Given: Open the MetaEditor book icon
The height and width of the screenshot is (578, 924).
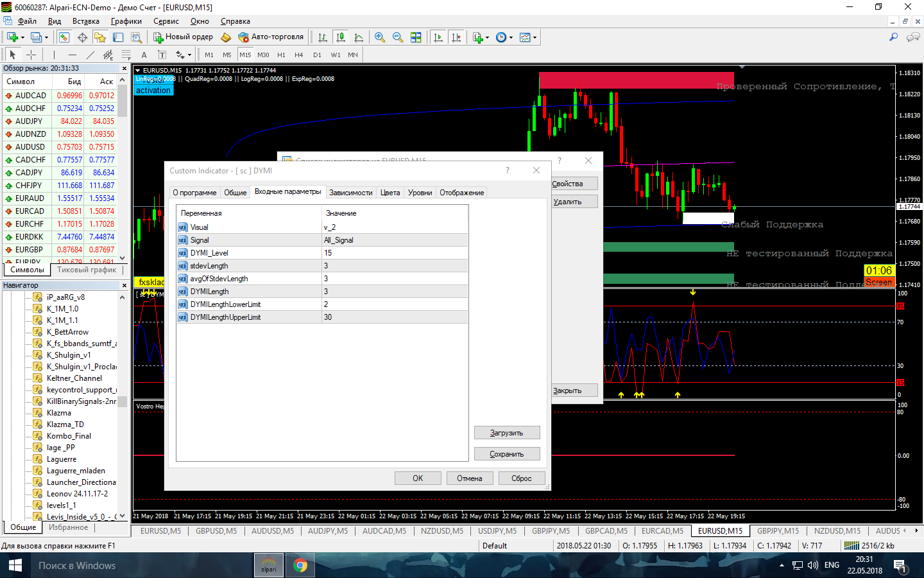Looking at the screenshot, I should coord(225,37).
